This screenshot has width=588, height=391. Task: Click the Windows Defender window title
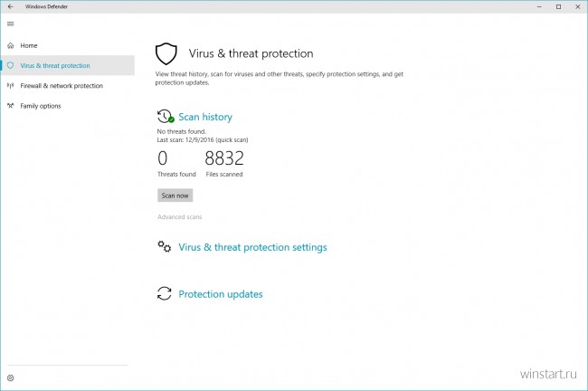coord(46,6)
